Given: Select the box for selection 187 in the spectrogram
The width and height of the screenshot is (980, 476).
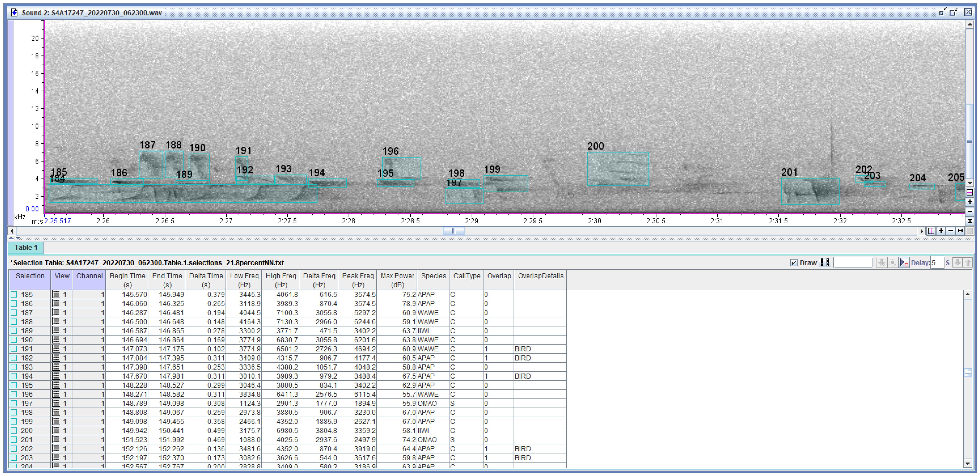Looking at the screenshot, I should [x=151, y=164].
